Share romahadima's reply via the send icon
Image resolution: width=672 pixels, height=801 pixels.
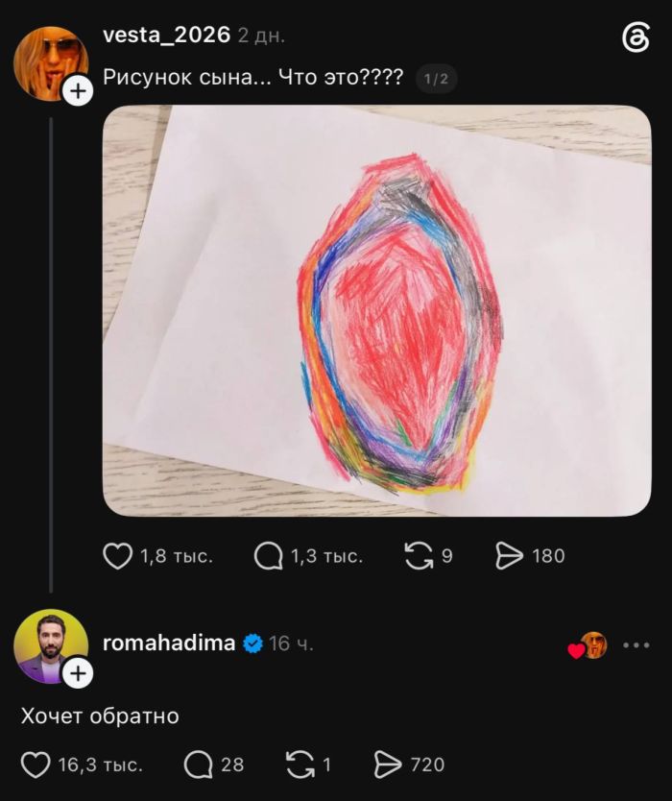388,765
